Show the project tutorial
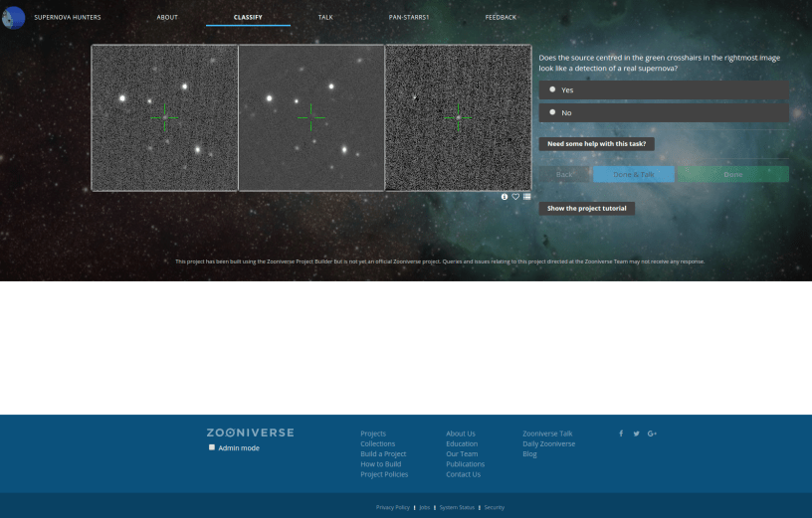Screen dimensions: 812x518 click(x=586, y=209)
